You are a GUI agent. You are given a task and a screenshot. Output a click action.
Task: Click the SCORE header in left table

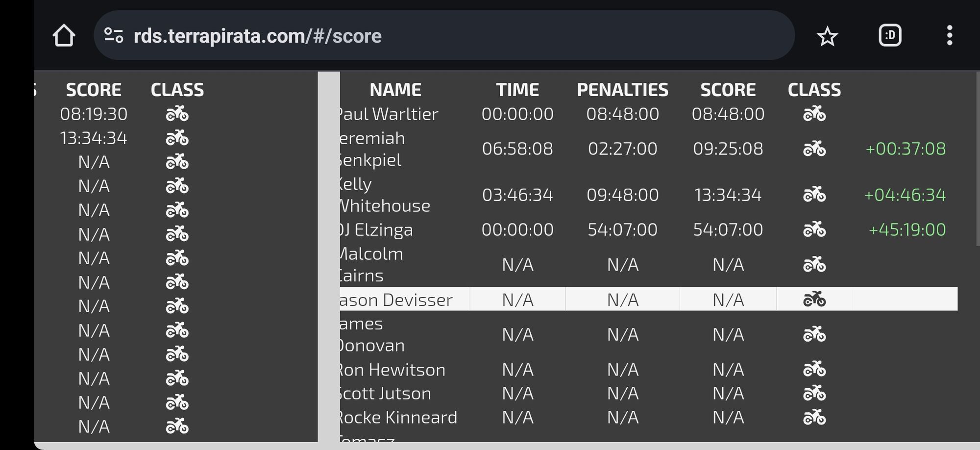point(94,90)
